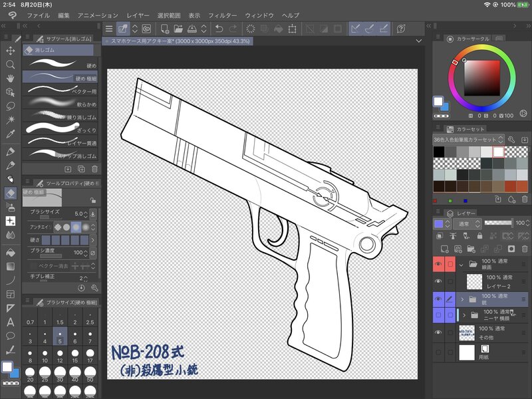Toggle lock layer padlock icon
This screenshot has height=399, width=532.
tap(479, 235)
